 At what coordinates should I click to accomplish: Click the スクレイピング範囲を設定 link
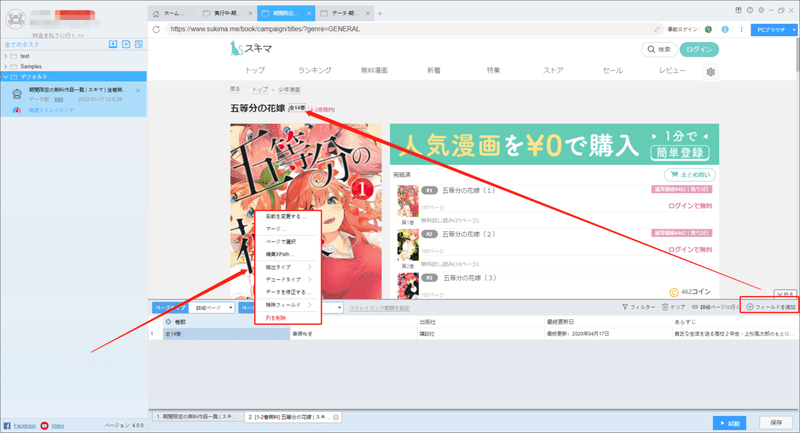(380, 308)
